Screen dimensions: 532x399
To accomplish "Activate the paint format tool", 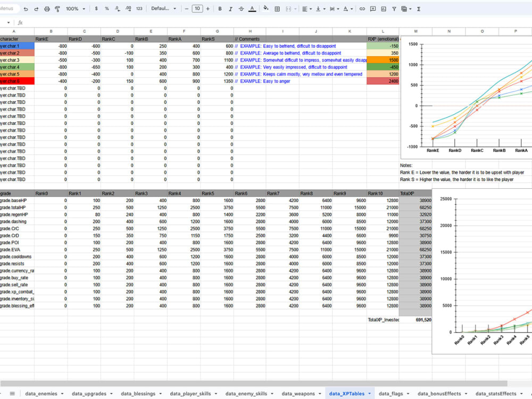I will coord(57,9).
